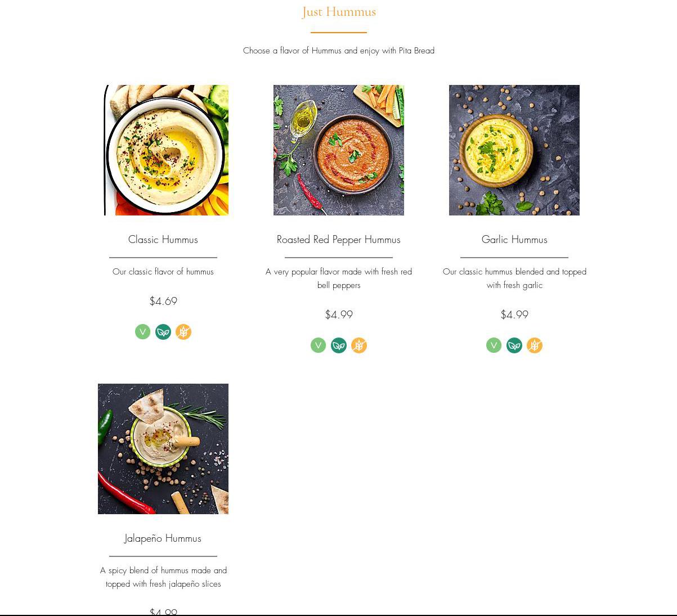Select the Roasted Red Pepper Hummus title

[x=339, y=240]
